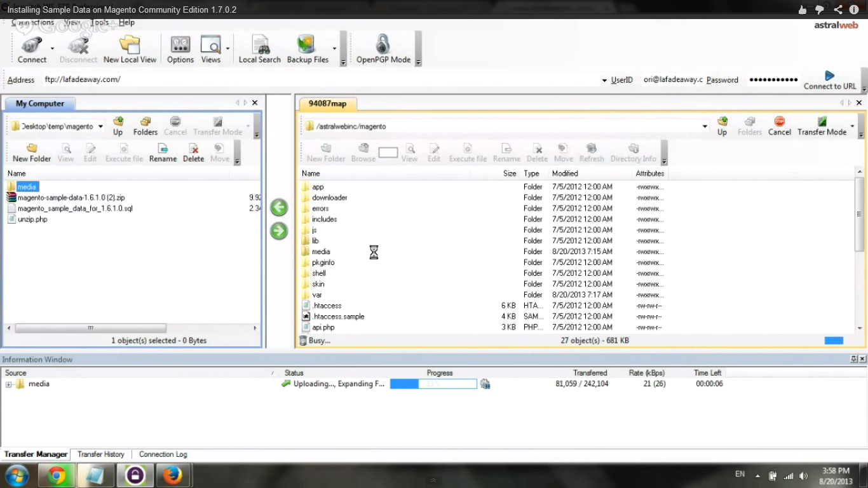Sort remote list by Attributes column

pos(650,173)
